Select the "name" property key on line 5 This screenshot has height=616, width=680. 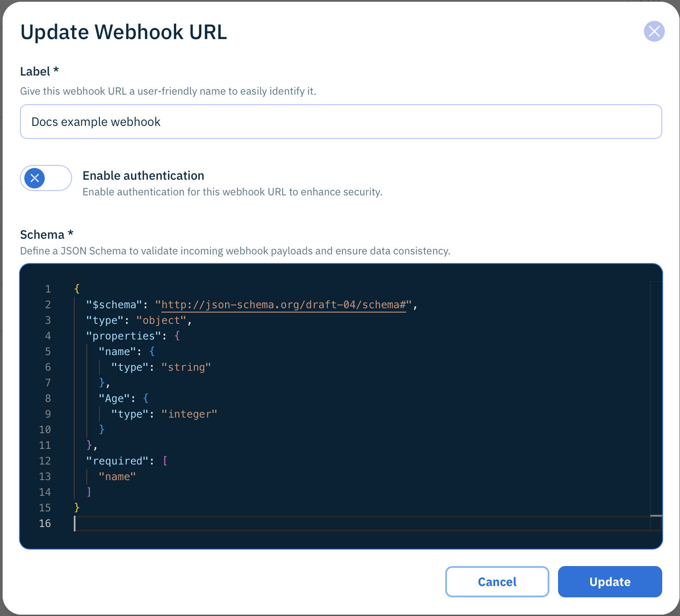[116, 351]
